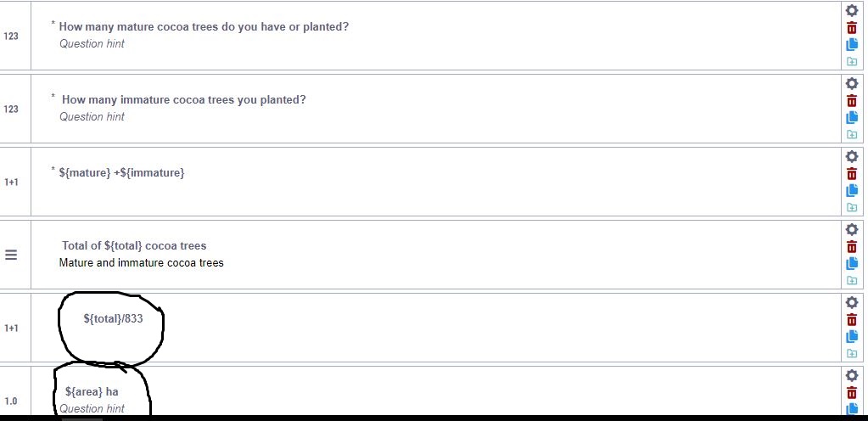
Task: Duplicate the immature cocoa trees question
Action: 852,118
